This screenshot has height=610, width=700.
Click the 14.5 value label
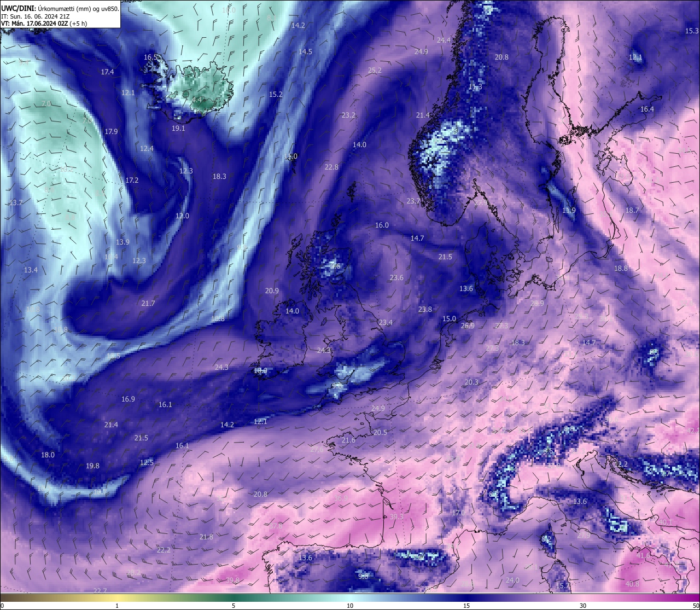305,51
